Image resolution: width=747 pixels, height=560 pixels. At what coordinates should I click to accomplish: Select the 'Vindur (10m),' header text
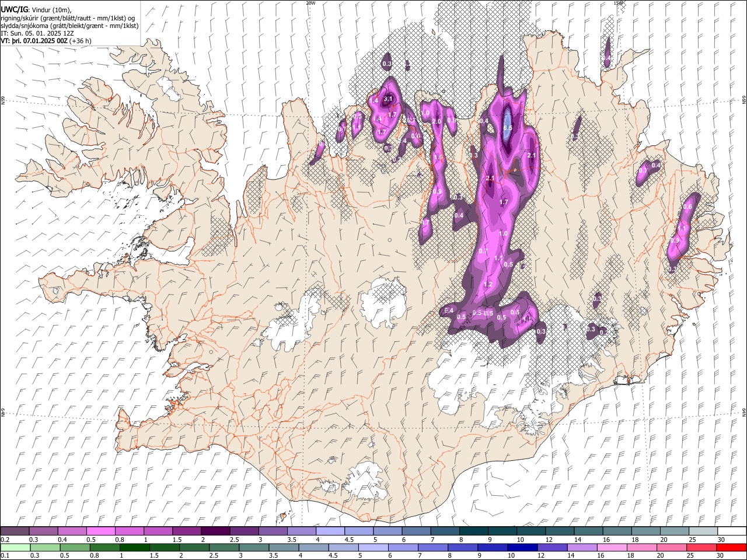pos(51,9)
